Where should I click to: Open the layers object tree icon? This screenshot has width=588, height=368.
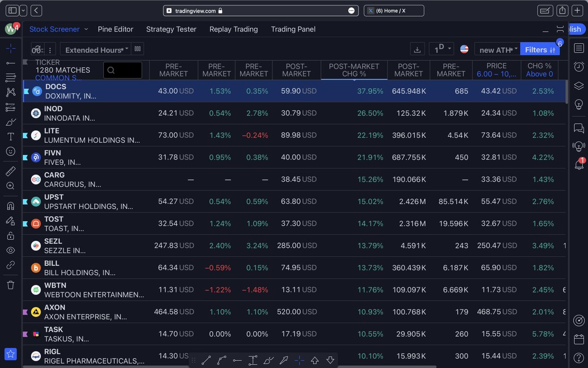pyautogui.click(x=579, y=85)
